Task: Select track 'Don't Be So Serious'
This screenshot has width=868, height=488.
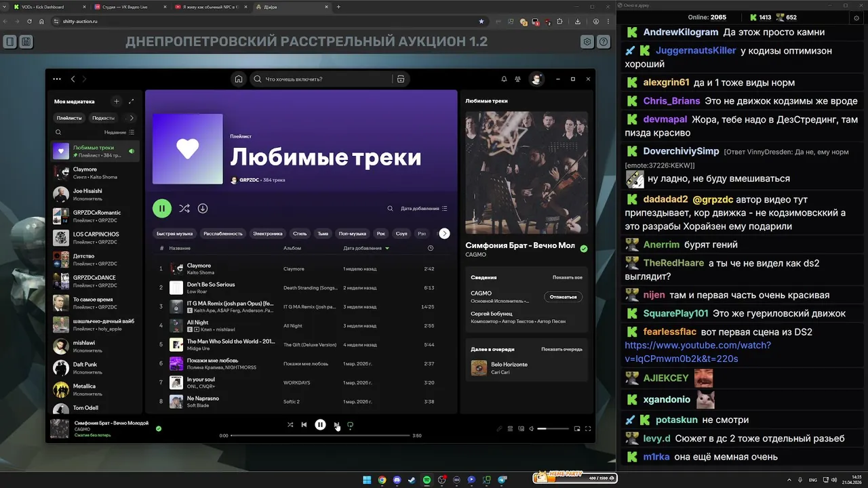Action: [301, 287]
